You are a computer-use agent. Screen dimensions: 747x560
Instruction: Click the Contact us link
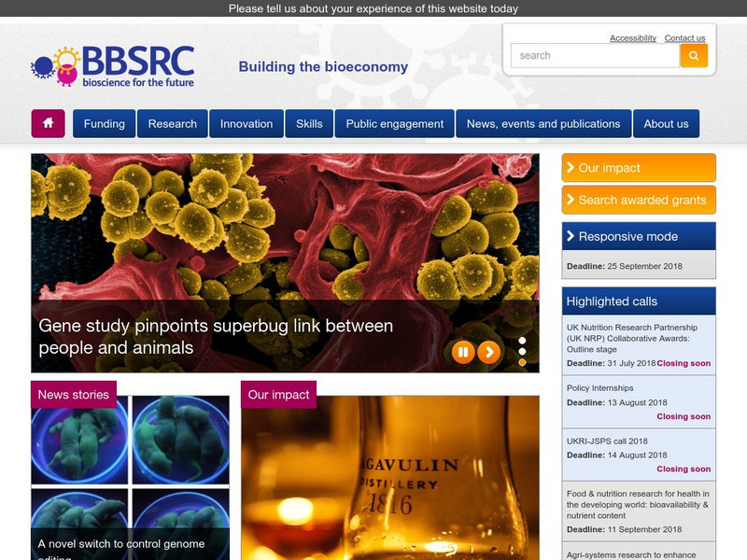[686, 37]
